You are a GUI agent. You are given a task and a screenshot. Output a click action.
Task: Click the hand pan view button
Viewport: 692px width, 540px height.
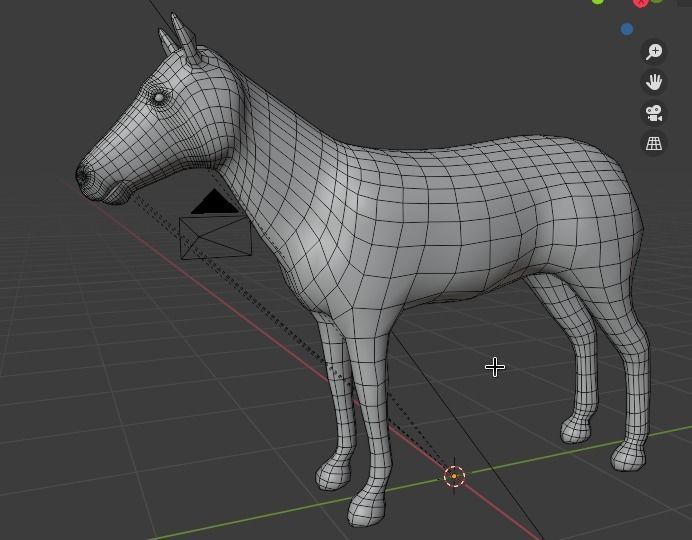pyautogui.click(x=654, y=82)
